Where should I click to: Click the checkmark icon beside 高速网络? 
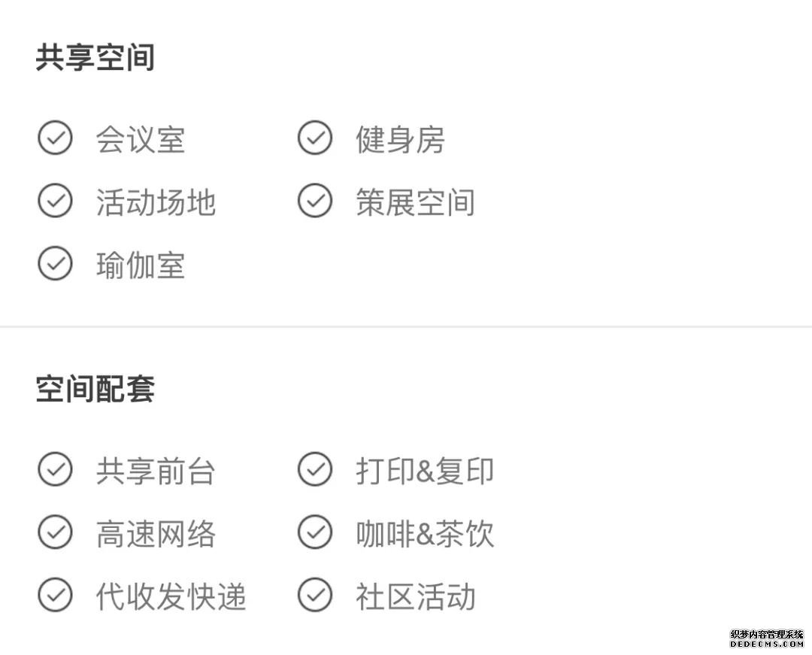[x=55, y=533]
